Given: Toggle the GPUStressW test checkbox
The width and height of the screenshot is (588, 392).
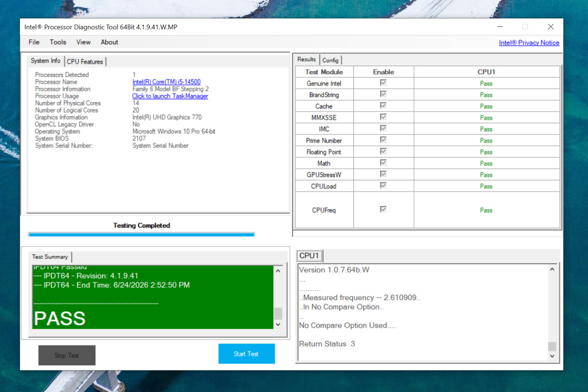Looking at the screenshot, I should coord(383,174).
